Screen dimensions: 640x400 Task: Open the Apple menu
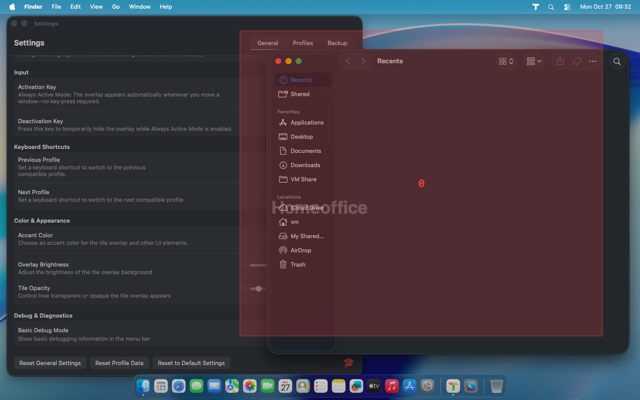(12, 7)
